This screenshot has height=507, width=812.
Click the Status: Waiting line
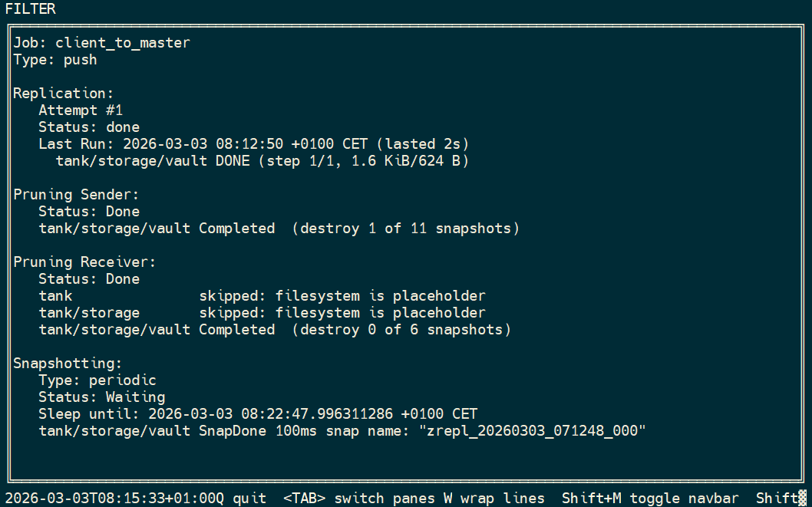pyautogui.click(x=102, y=397)
